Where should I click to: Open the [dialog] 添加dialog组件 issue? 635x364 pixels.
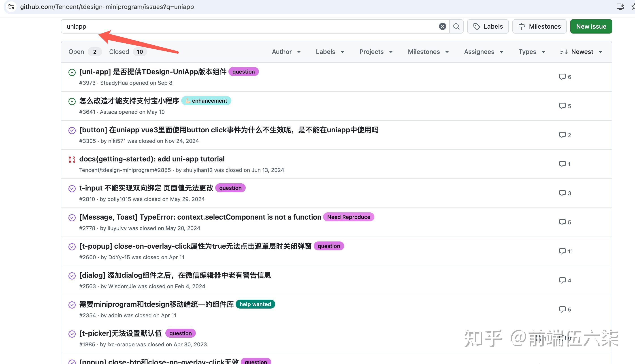pyautogui.click(x=175, y=275)
